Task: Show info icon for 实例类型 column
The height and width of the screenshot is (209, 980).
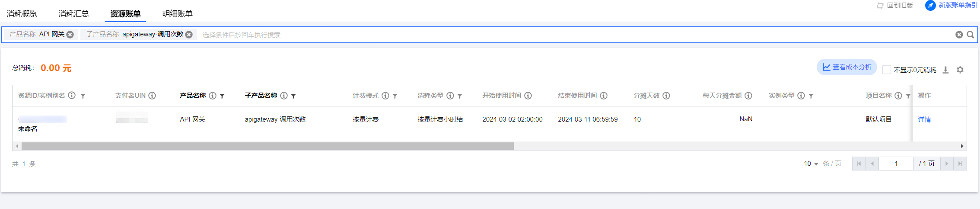Action: point(801,96)
